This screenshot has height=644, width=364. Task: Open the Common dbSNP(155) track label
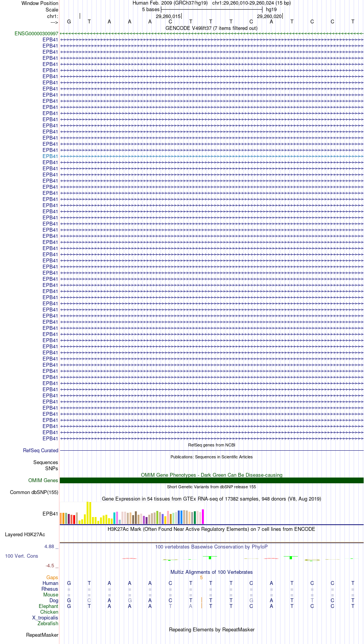click(34, 492)
